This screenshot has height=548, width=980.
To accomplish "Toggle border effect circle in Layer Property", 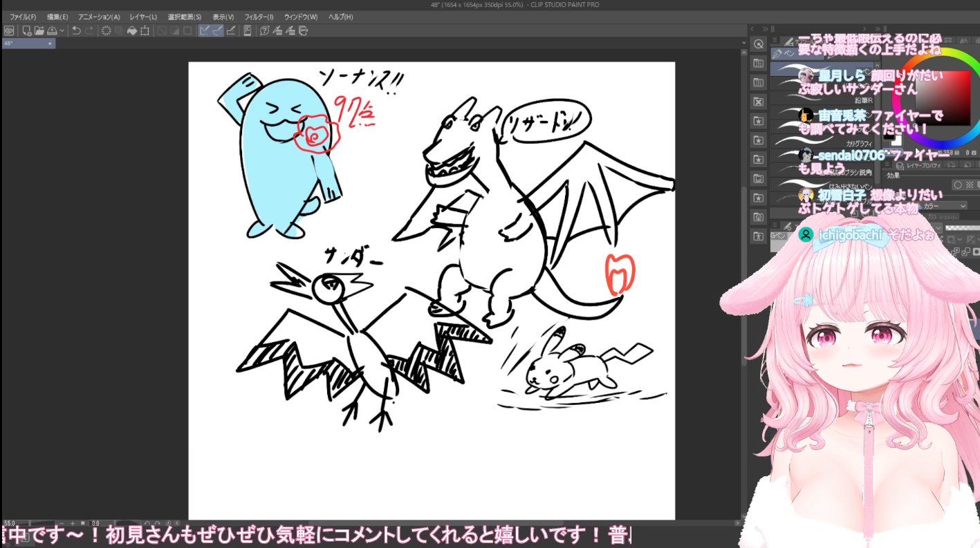I will click(958, 185).
